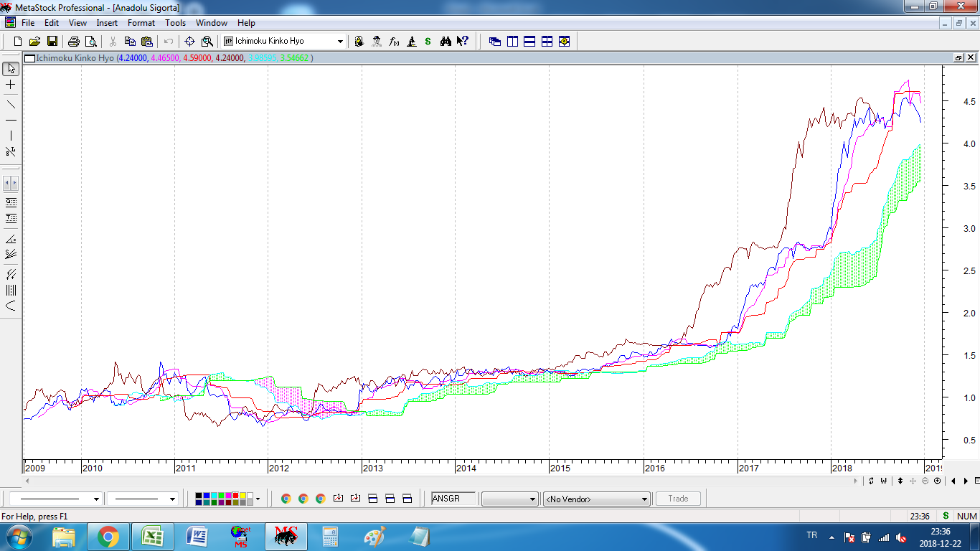Select the diagonal Trendline drawing tool
The image size is (980, 551).
[x=11, y=103]
